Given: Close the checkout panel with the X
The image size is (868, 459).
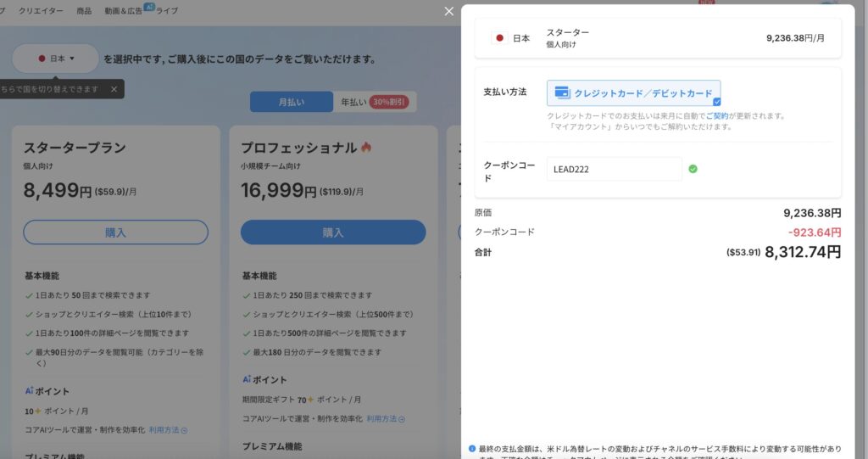Looking at the screenshot, I should coord(449,11).
